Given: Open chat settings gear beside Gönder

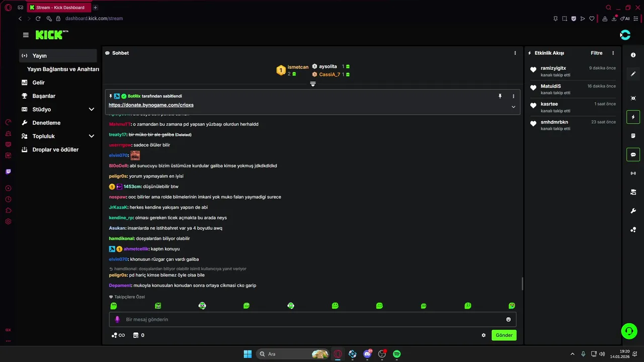Looking at the screenshot, I should (x=484, y=335).
